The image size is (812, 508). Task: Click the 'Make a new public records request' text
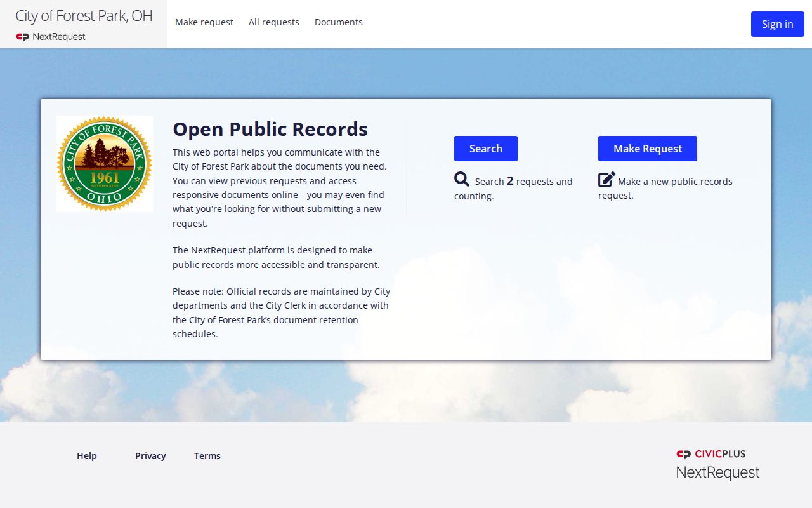pyautogui.click(x=665, y=189)
